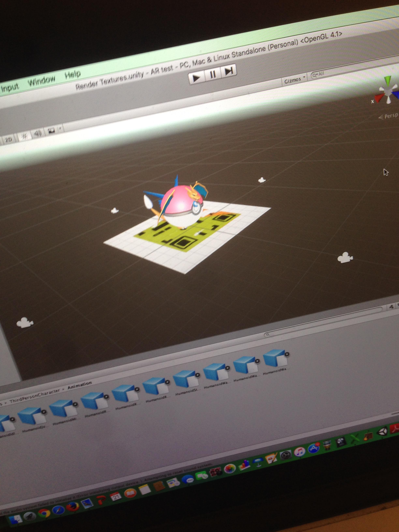Toggle scene audio with the speaker icon
This screenshot has height=532, width=399.
pos(38,133)
